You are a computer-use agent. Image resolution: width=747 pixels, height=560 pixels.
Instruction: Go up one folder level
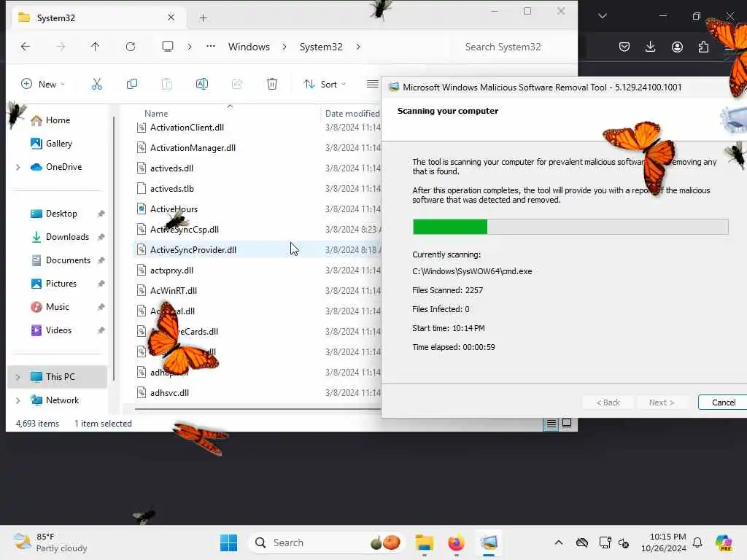pyautogui.click(x=96, y=47)
